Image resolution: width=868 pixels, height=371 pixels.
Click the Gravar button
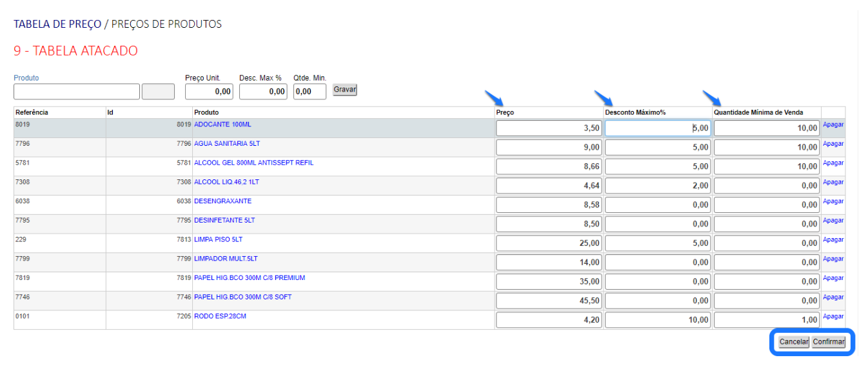tap(344, 90)
